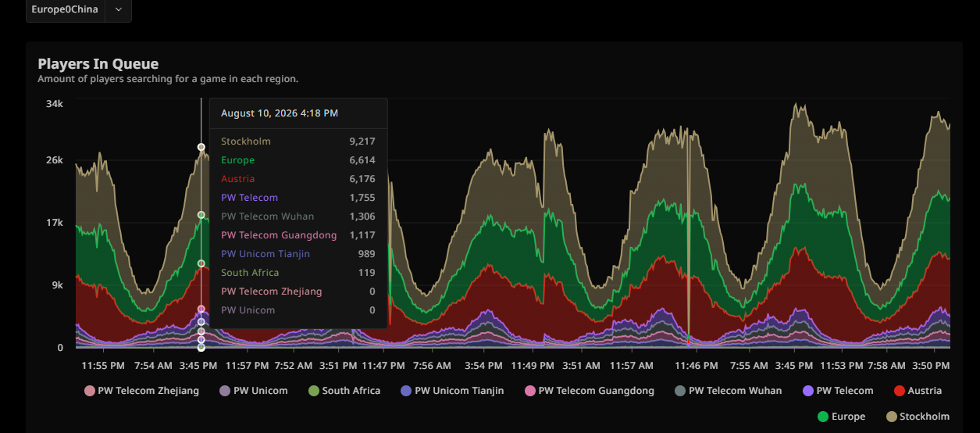
Task: Click the Austria data point on hover line
Action: (x=201, y=263)
